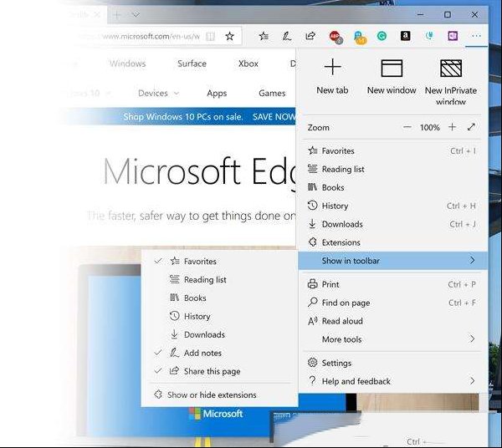Image resolution: width=502 pixels, height=448 pixels.
Task: Open the Windows link on the page
Action: 128,64
